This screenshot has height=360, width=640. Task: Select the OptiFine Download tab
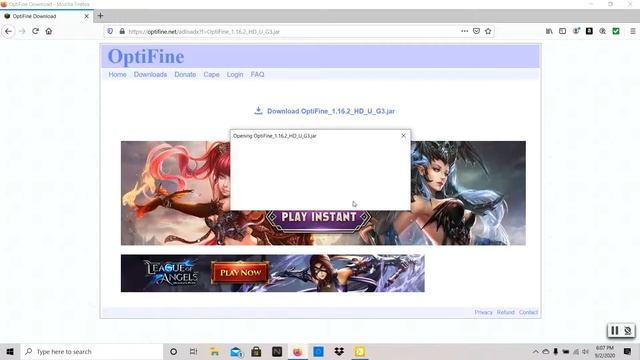coord(47,16)
